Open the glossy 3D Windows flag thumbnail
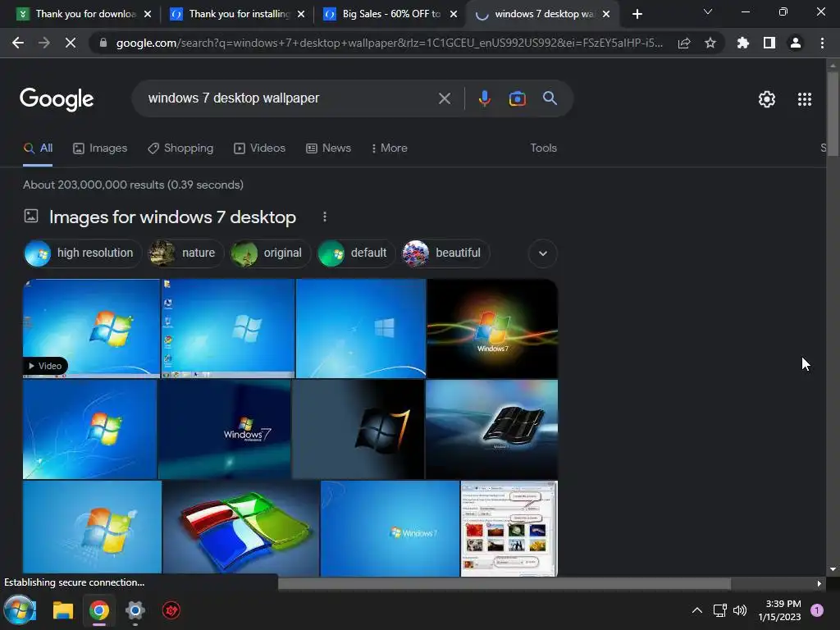Viewport: 840px width, 630px height. (241, 529)
